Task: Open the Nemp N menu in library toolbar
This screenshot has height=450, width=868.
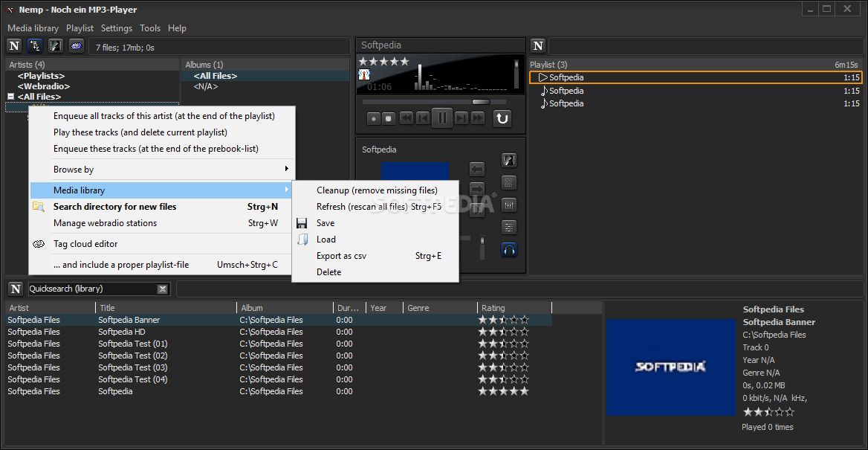Action: pyautogui.click(x=14, y=46)
